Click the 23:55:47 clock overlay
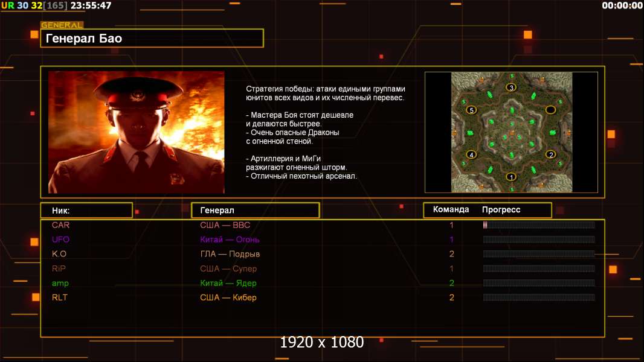The image size is (644, 362). point(91,6)
